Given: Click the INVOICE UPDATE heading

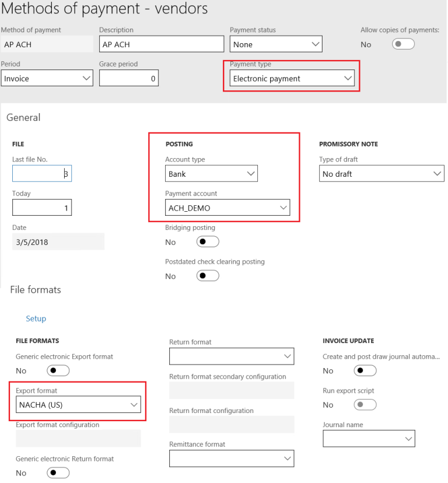Looking at the screenshot, I should point(348,341).
